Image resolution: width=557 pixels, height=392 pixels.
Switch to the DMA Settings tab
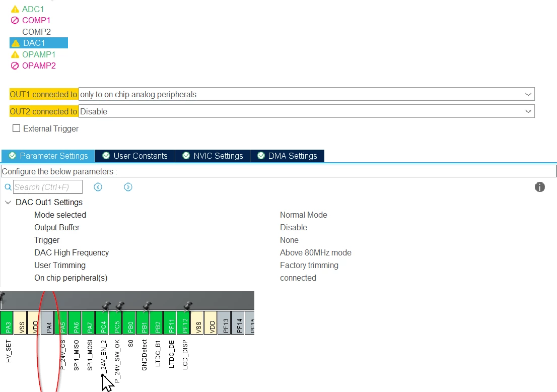[x=287, y=156]
